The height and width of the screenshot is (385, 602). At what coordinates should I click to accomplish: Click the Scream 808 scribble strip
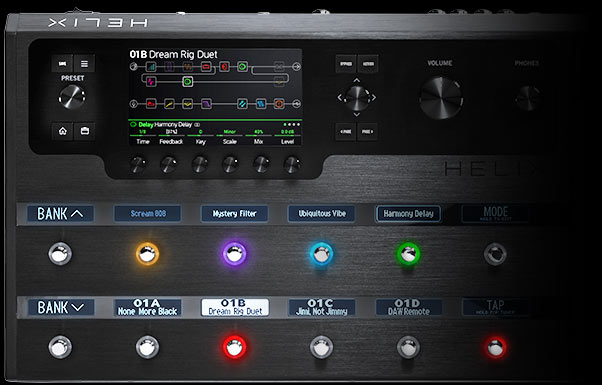(147, 213)
